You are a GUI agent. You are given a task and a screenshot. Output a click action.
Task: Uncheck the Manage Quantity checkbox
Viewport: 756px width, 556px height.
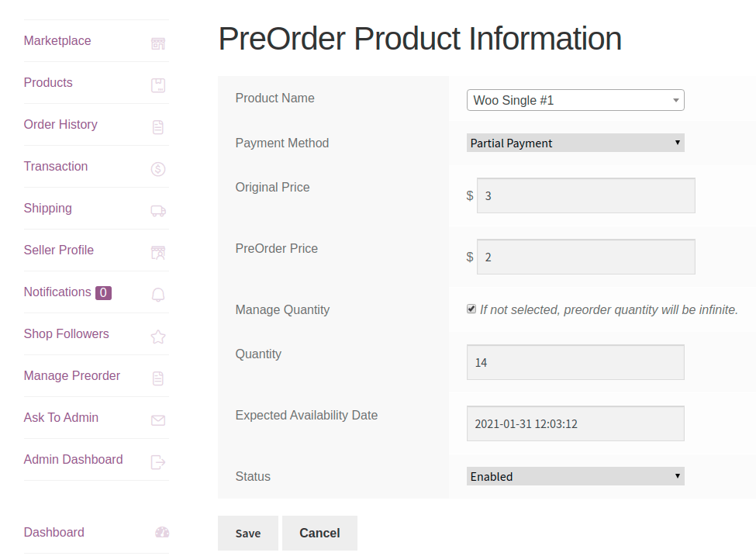(471, 308)
